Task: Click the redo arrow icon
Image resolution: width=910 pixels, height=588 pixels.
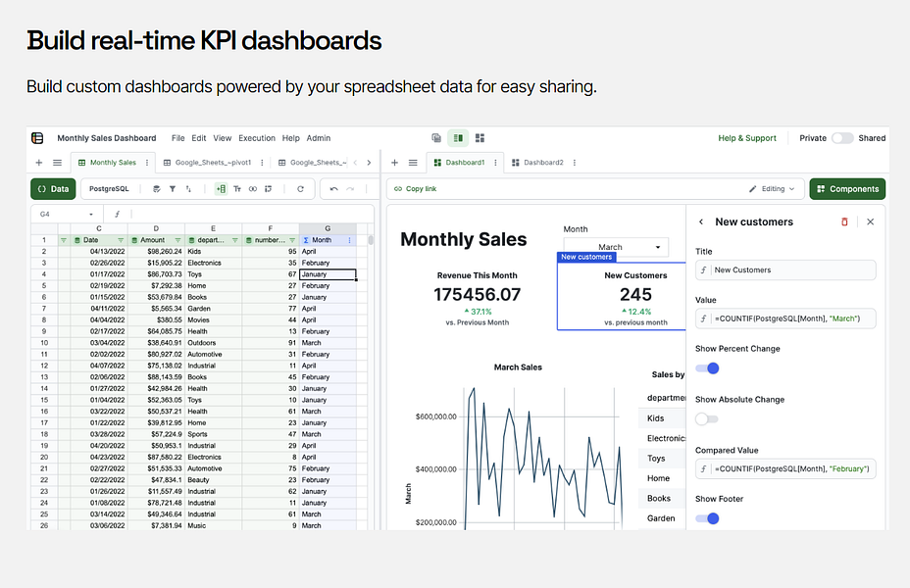Action: tap(350, 189)
